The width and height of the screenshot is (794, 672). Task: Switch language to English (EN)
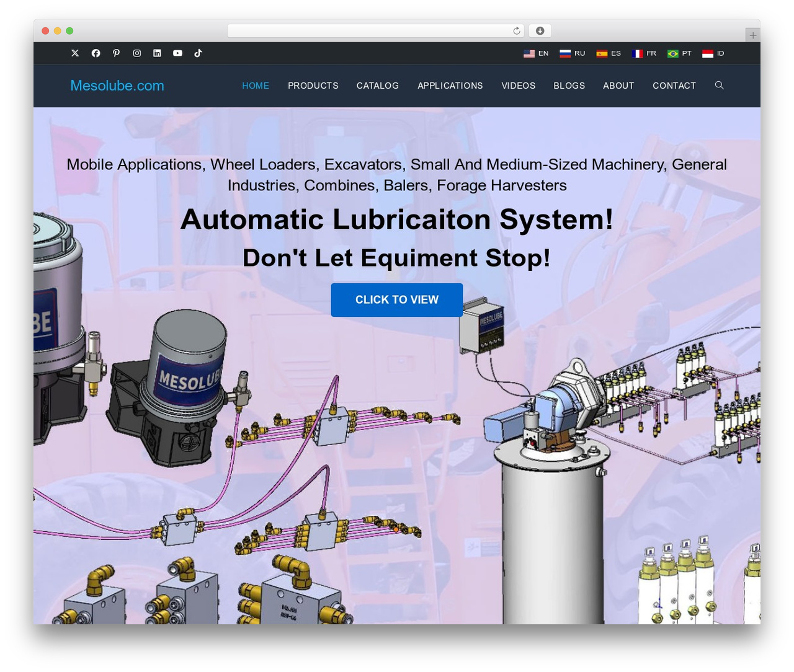coord(536,53)
